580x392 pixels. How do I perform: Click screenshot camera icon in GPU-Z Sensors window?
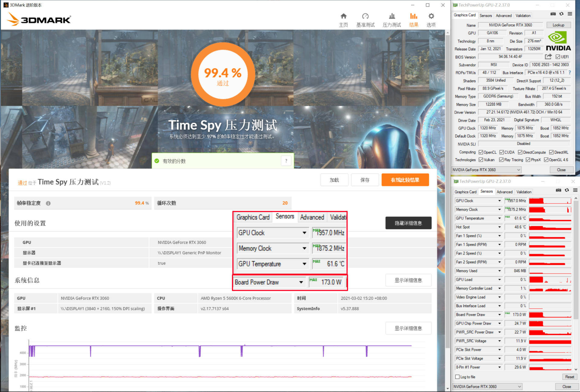[558, 190]
